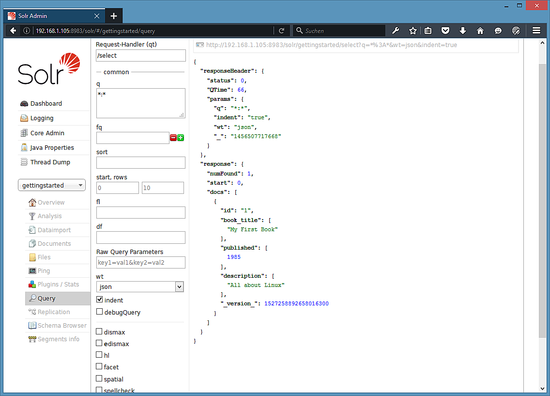Click the start field showing 0
The height and width of the screenshot is (396, 550).
[x=118, y=188]
